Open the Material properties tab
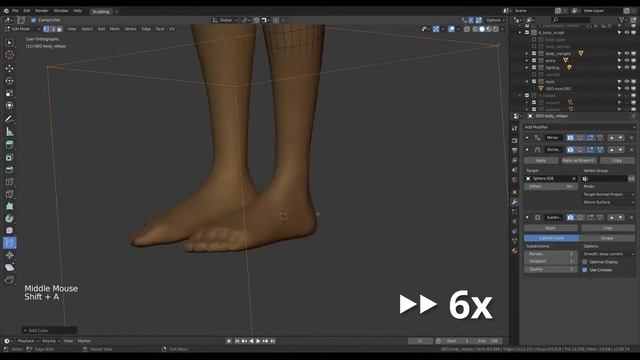 pos(515,251)
